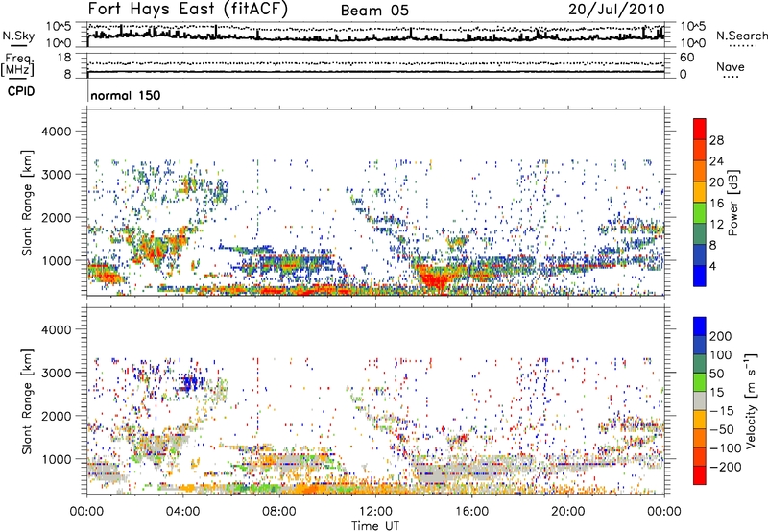Click the dotted Nave trace in the Freq panel
This screenshot has width=768, height=532.
375,63
